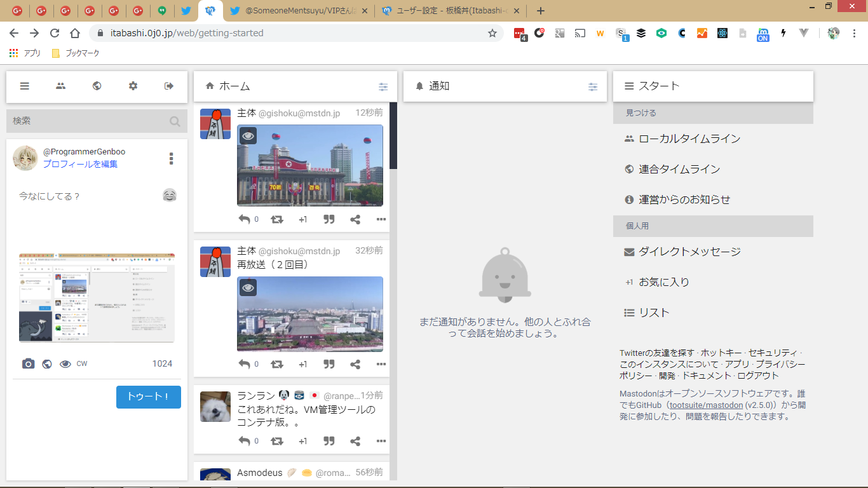This screenshot has height=488, width=868.
Task: Boost the first gishoku post
Action: pos(277,219)
